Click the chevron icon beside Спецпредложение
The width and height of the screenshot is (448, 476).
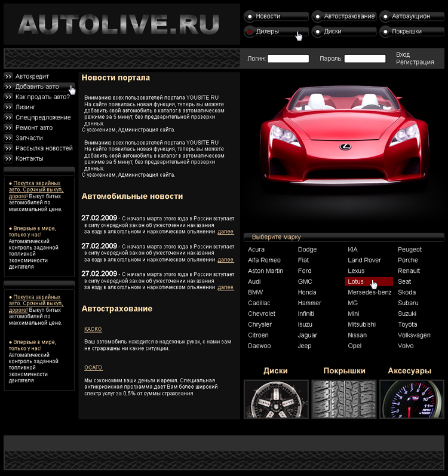pos(8,118)
